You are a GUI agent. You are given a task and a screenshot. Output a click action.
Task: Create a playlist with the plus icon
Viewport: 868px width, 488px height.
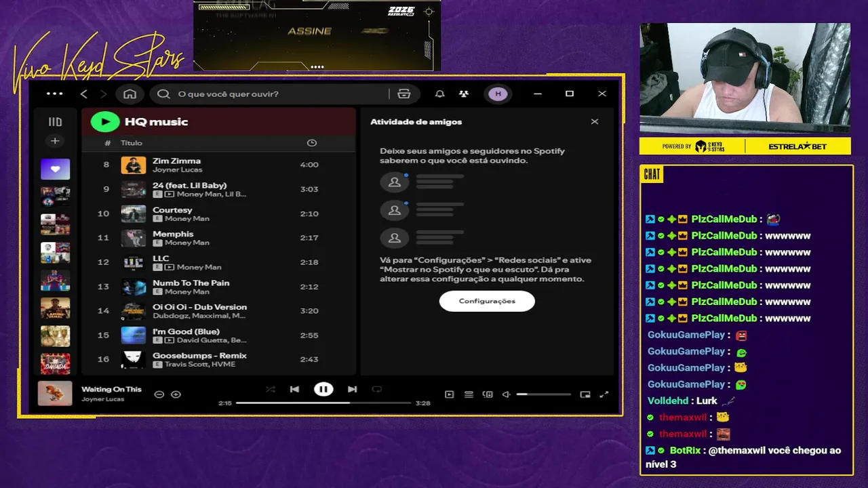55,141
